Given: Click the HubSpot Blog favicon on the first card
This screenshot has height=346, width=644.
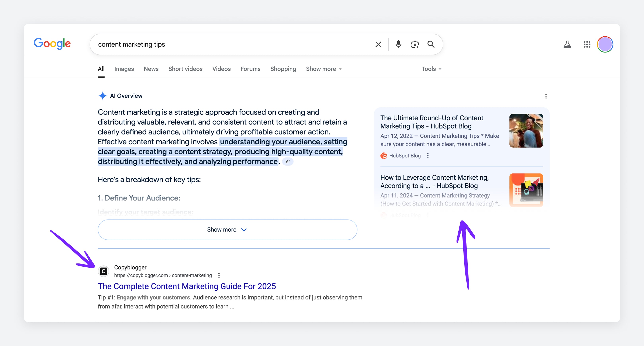Looking at the screenshot, I should click(x=383, y=156).
